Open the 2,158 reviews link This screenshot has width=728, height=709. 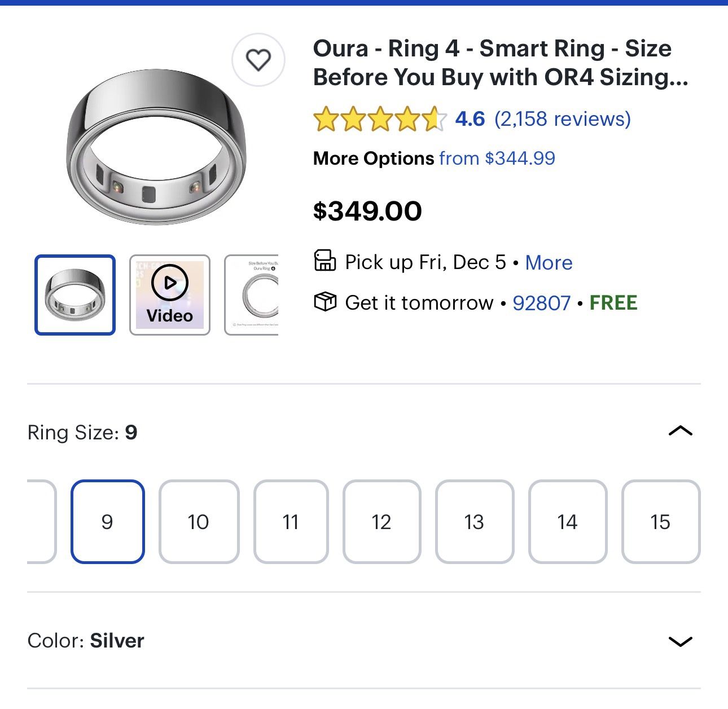pos(562,119)
